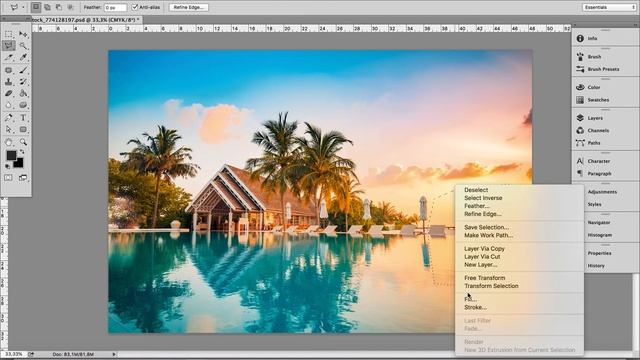
Task: Select the Rectangle shape tool
Action: pyautogui.click(x=23, y=129)
